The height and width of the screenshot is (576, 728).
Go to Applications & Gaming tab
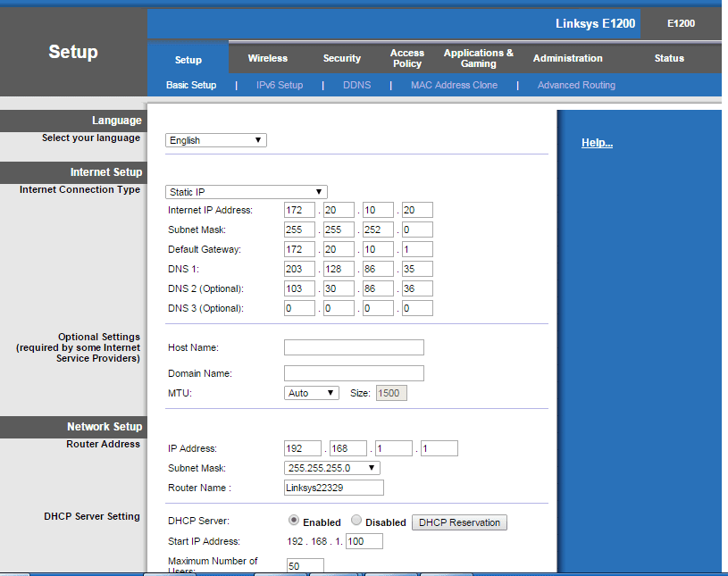tap(478, 58)
